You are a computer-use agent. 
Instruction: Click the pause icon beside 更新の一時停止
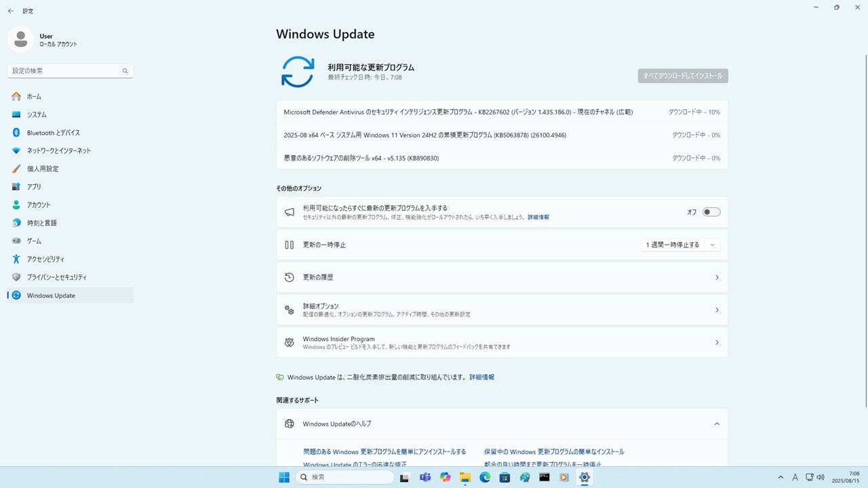290,245
